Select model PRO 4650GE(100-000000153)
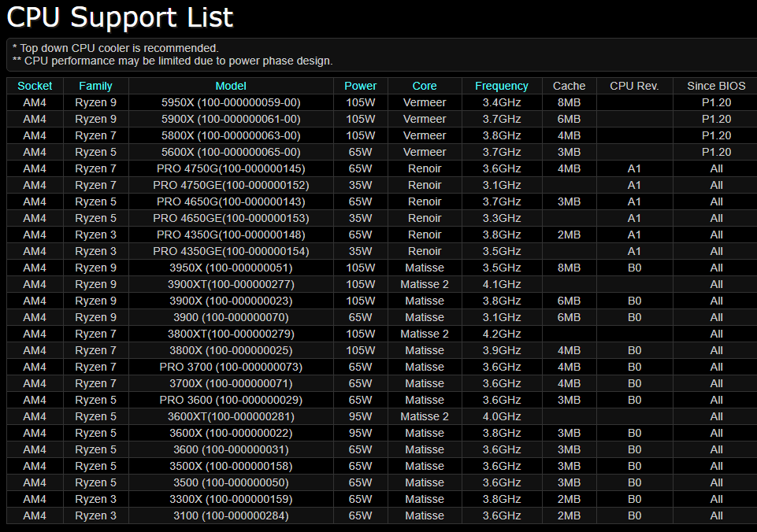Viewport: 757px width, 532px height. (x=231, y=218)
